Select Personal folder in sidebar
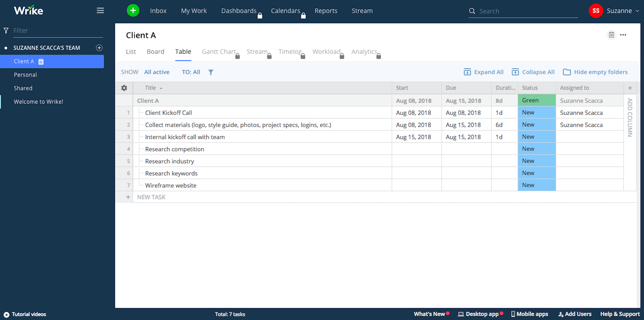 (25, 75)
